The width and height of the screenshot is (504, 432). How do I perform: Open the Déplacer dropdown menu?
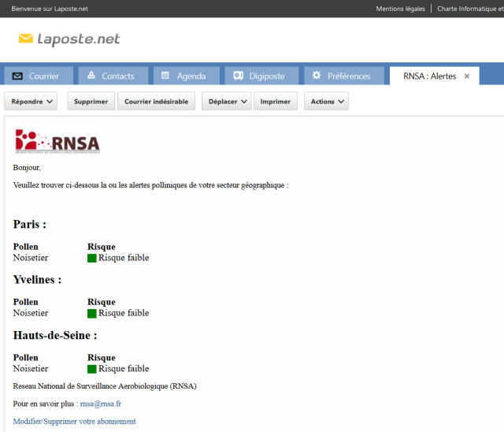point(227,102)
